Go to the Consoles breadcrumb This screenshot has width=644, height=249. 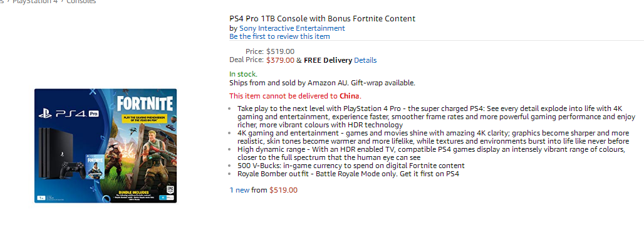(x=81, y=2)
